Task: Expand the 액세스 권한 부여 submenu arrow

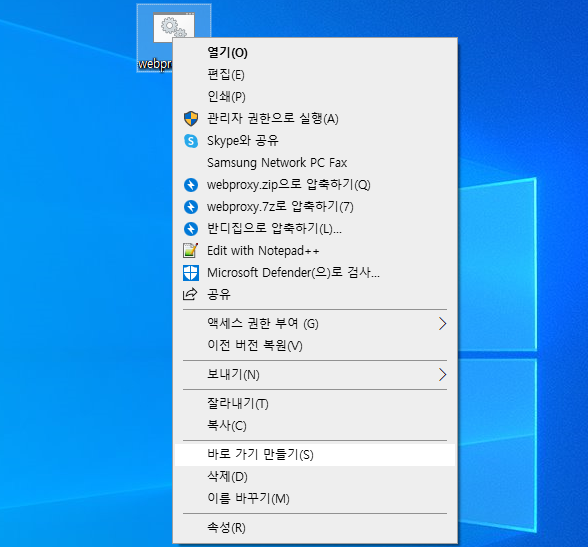Action: pos(442,323)
